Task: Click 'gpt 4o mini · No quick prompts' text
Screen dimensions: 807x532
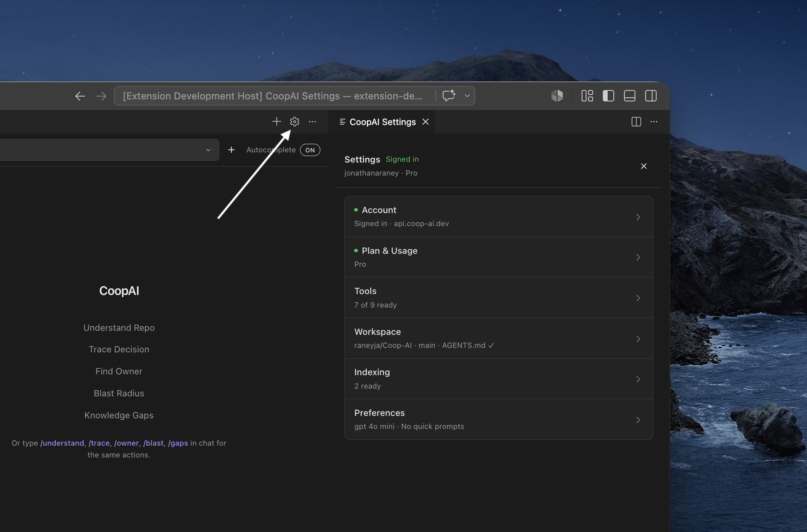Action: click(x=409, y=426)
